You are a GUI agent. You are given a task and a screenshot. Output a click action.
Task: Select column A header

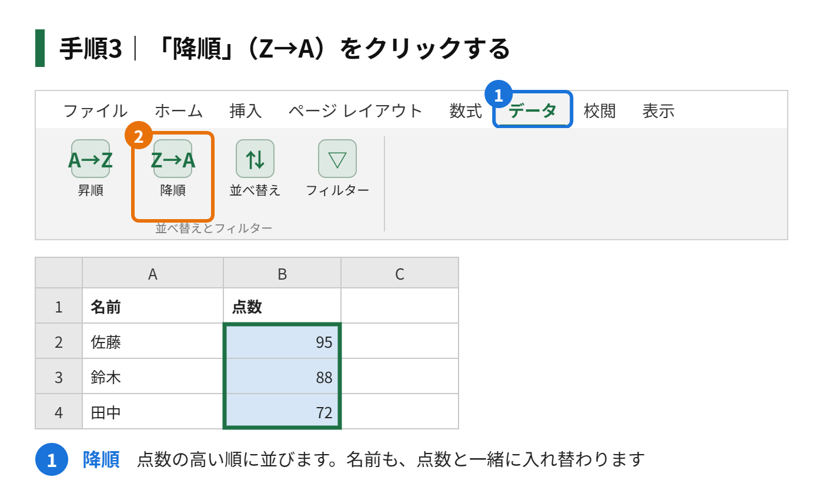click(153, 273)
